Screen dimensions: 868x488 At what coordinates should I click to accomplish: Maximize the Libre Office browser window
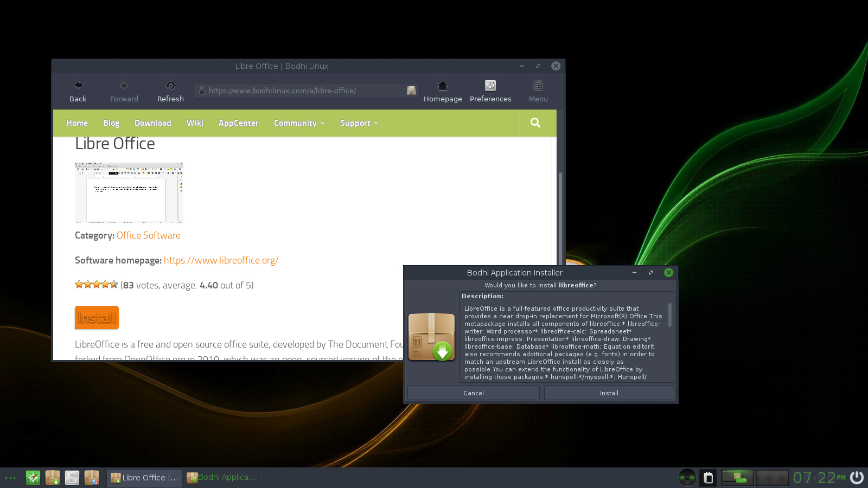click(538, 66)
